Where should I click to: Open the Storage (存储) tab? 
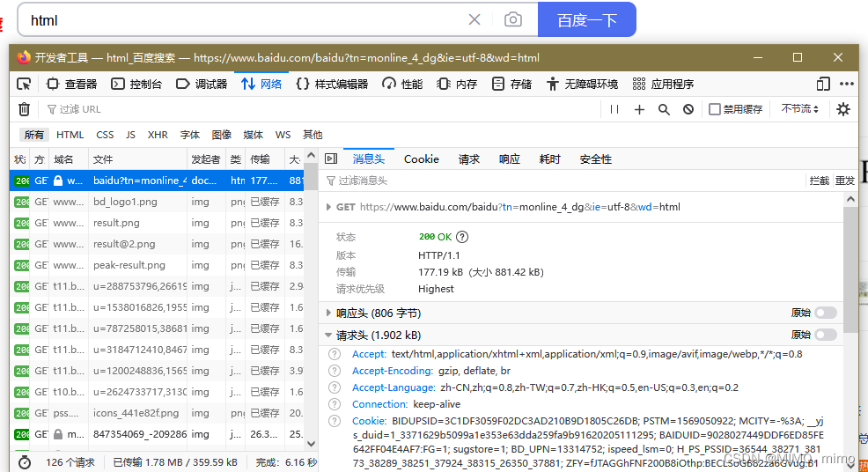512,85
